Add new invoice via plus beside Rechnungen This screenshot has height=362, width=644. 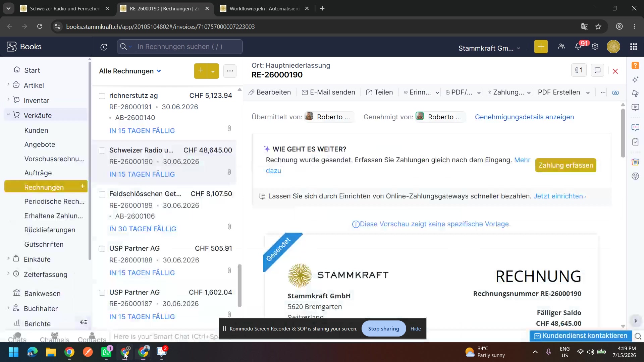click(82, 186)
